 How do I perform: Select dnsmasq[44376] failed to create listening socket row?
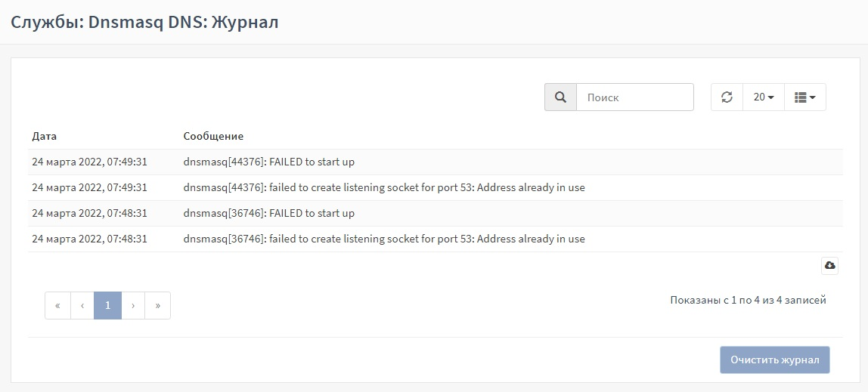pos(383,187)
